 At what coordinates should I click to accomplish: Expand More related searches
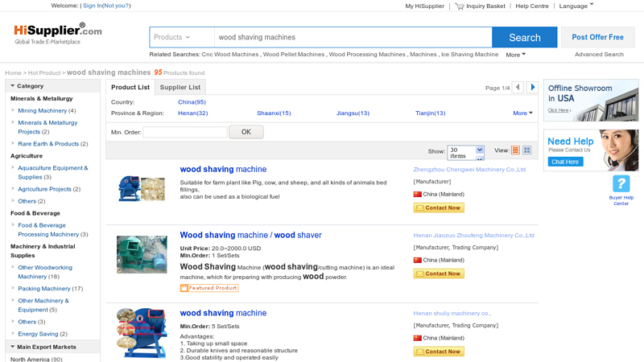click(515, 55)
